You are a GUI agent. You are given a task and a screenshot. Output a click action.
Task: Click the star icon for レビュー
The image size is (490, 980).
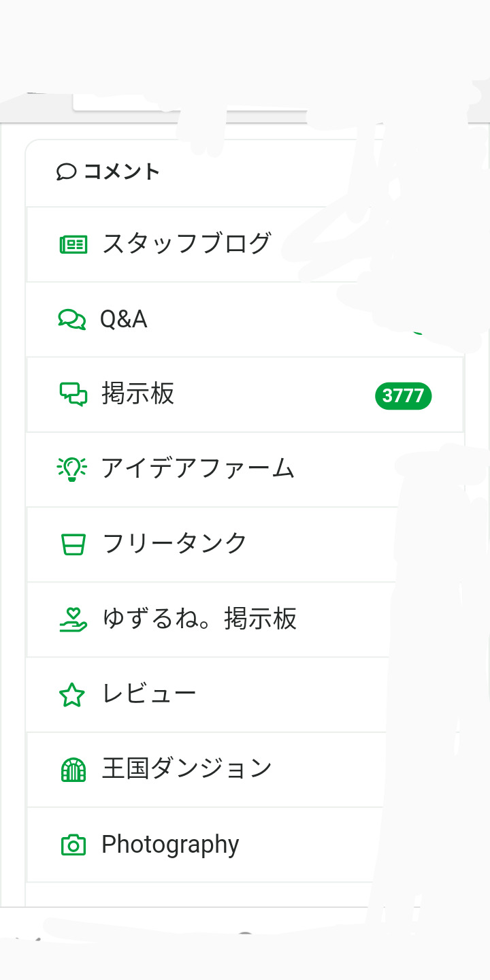click(x=72, y=695)
